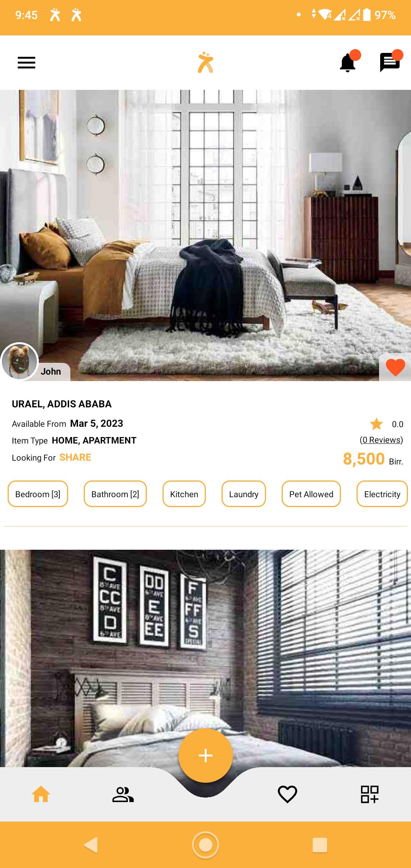The width and height of the screenshot is (411, 868).
Task: Open the hamburger navigation menu
Action: (26, 63)
